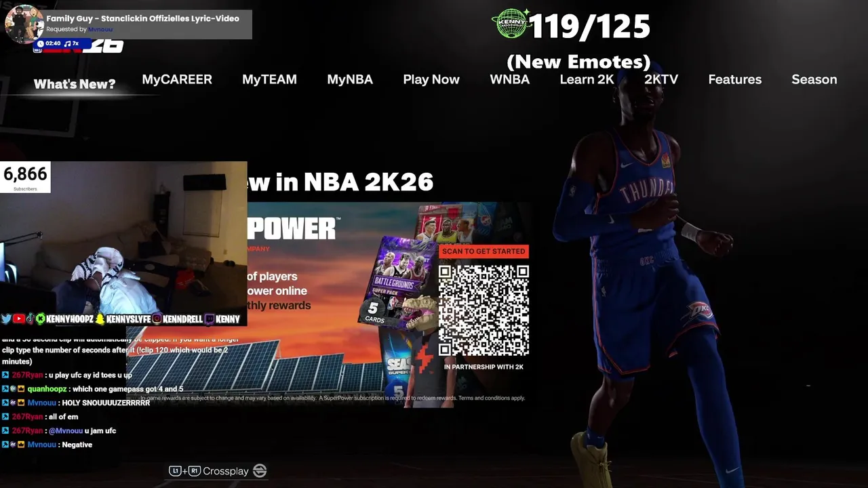Select the MyTEAM menu tab

pos(269,79)
